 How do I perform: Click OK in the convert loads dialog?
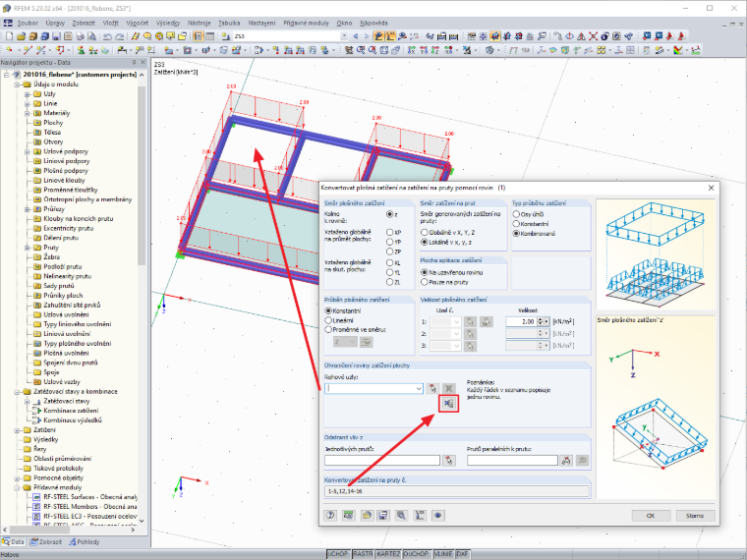651,516
